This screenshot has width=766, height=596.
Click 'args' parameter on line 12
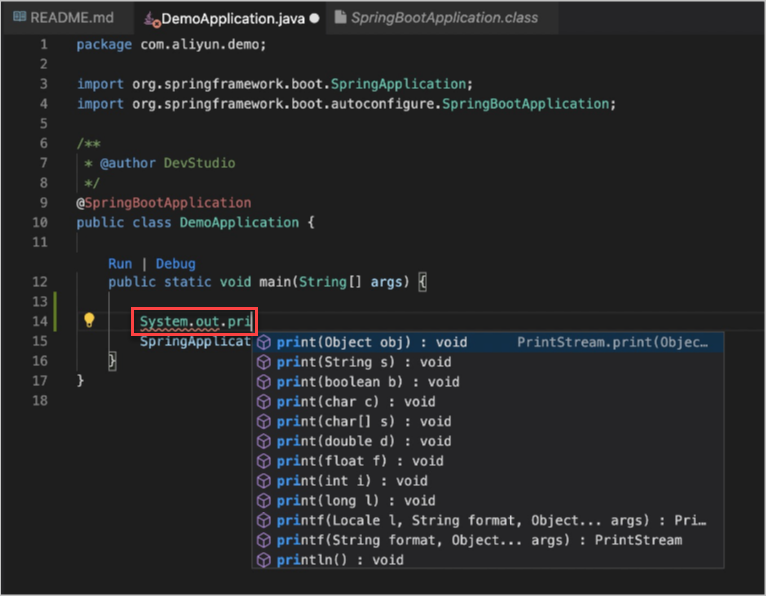(386, 282)
